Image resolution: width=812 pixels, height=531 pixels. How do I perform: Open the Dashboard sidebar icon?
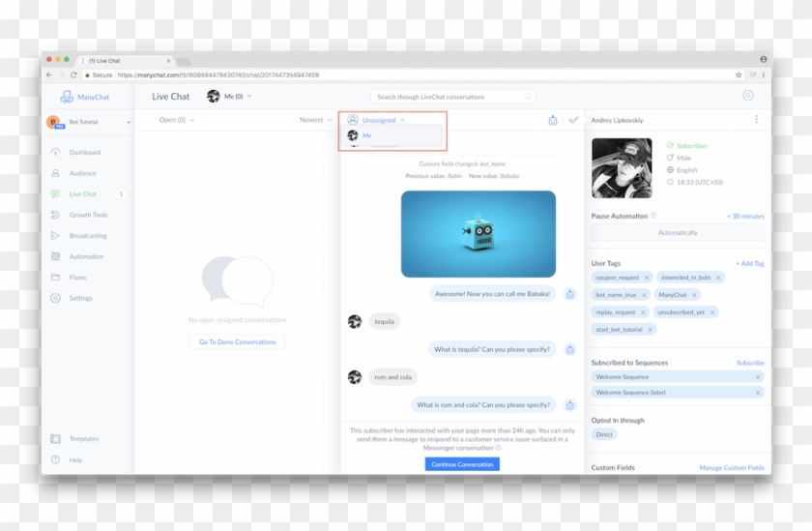55,153
